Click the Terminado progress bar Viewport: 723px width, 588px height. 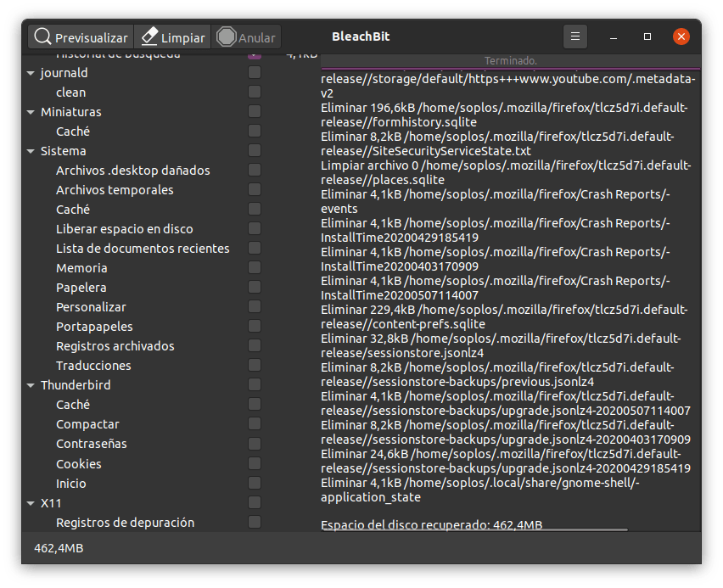(511, 61)
